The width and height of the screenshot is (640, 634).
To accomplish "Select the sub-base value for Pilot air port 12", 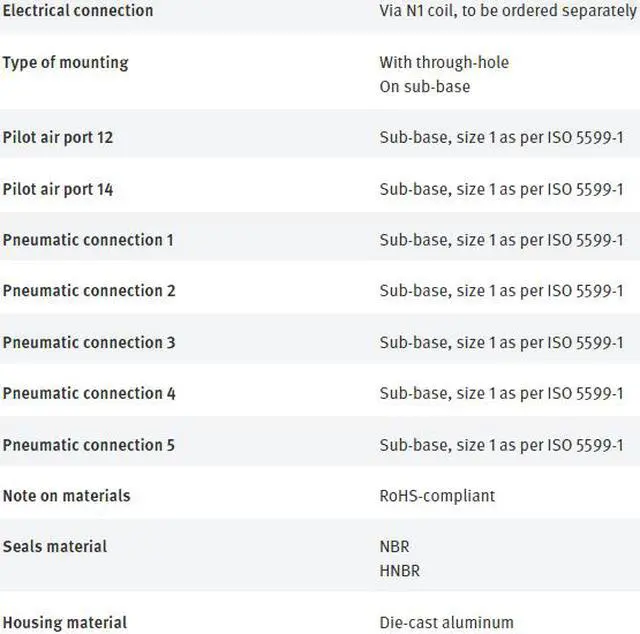I will coord(501,137).
